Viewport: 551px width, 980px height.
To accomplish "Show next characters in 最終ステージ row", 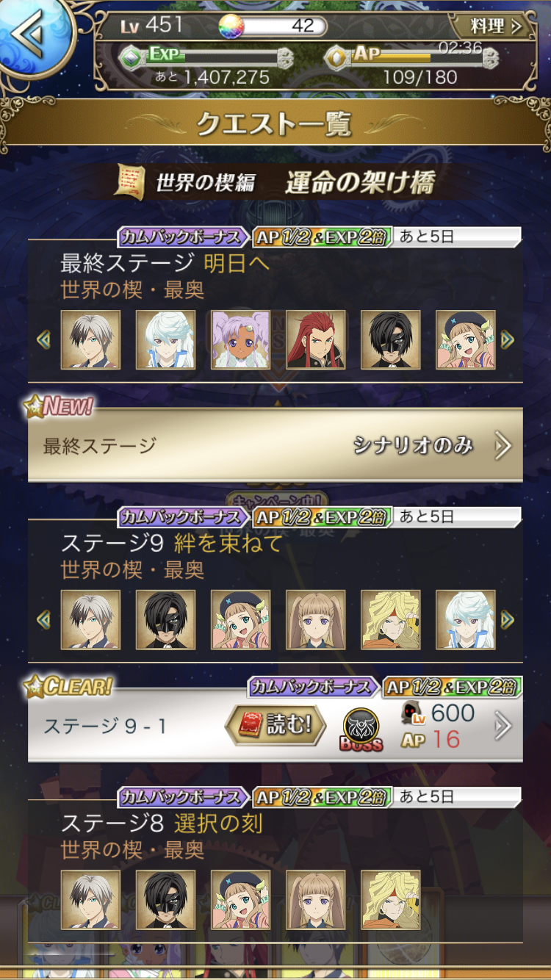I will 507,339.
